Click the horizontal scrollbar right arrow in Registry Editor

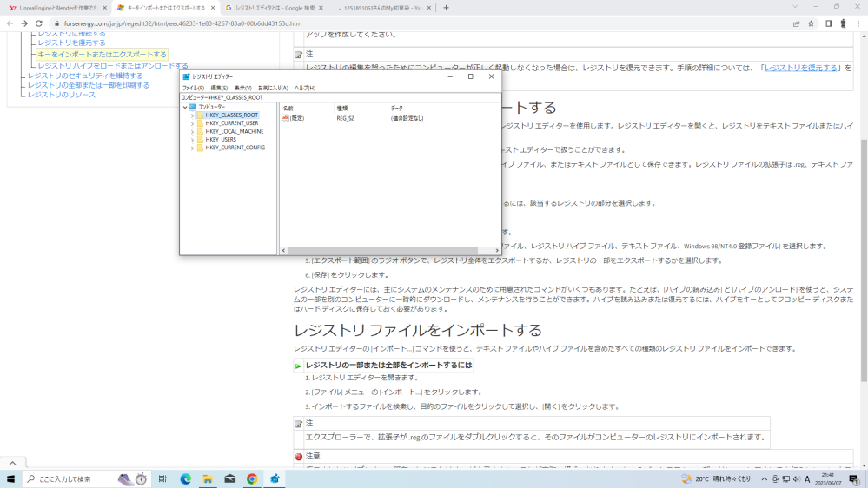pos(496,251)
